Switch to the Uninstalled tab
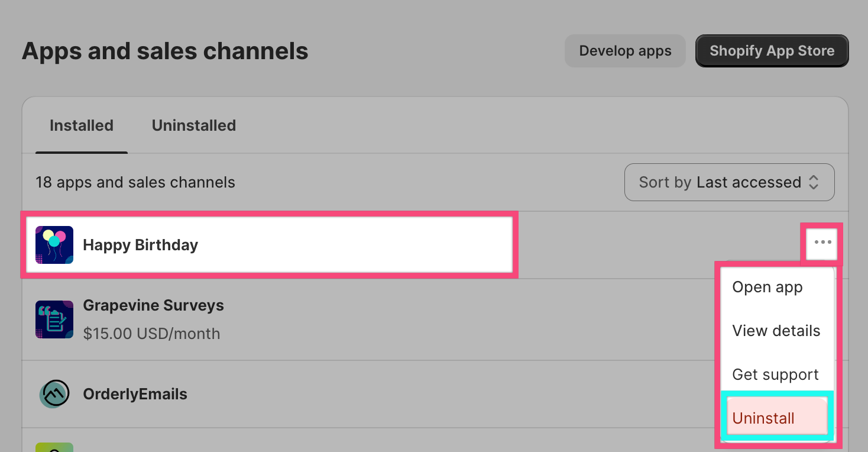Viewport: 868px width, 452px height. (x=194, y=125)
